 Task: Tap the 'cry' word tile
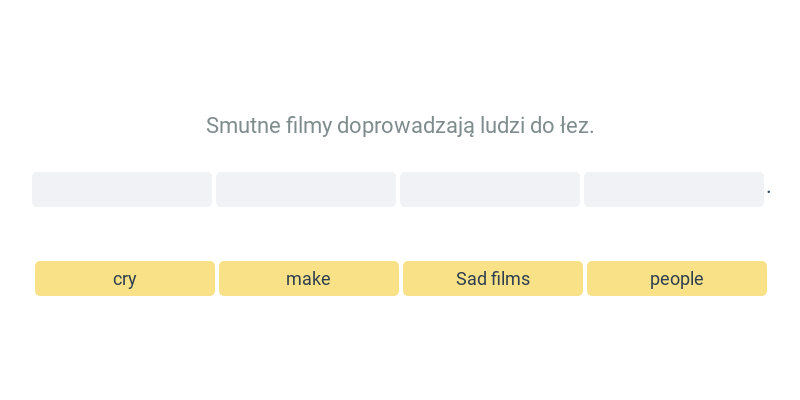point(125,279)
